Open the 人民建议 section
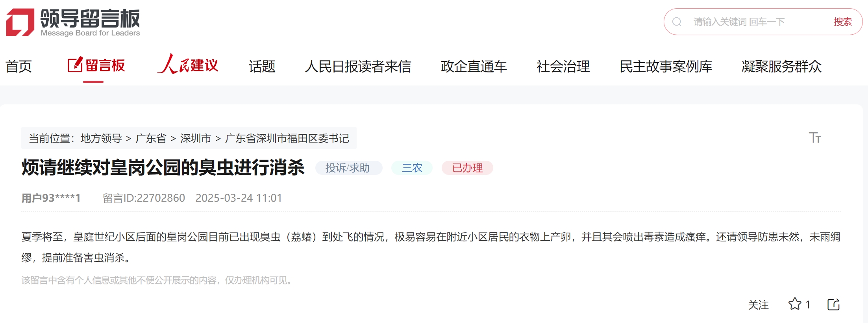868x323 pixels. point(188,64)
